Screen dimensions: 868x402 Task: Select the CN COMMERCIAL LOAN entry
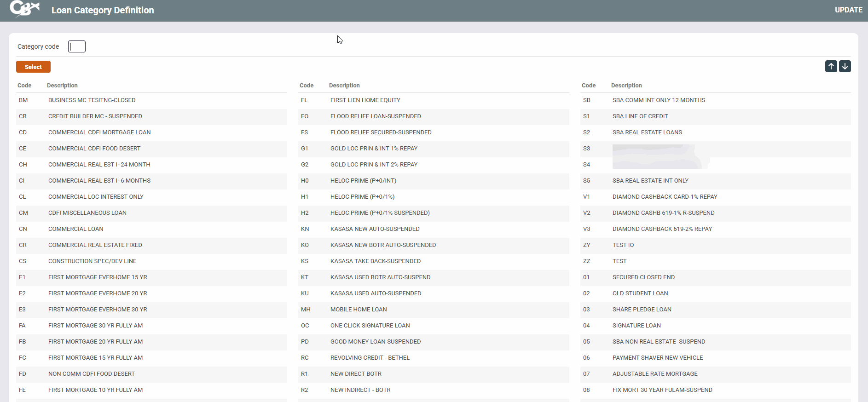pos(76,229)
